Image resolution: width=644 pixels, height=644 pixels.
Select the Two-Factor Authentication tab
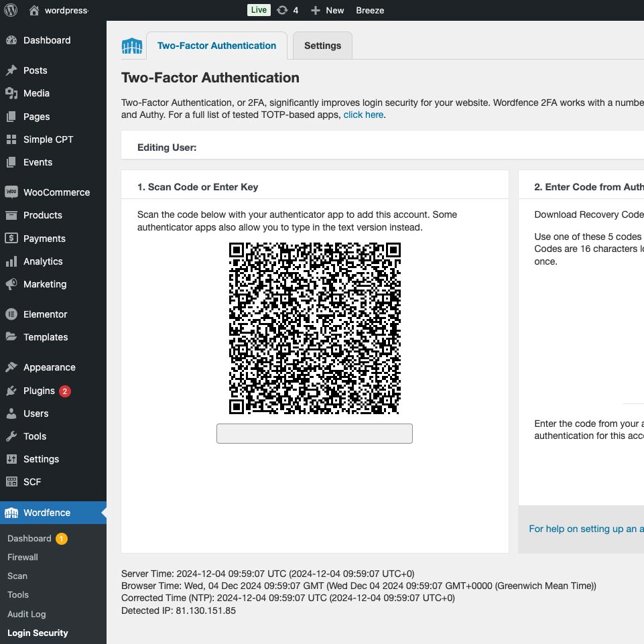(217, 46)
